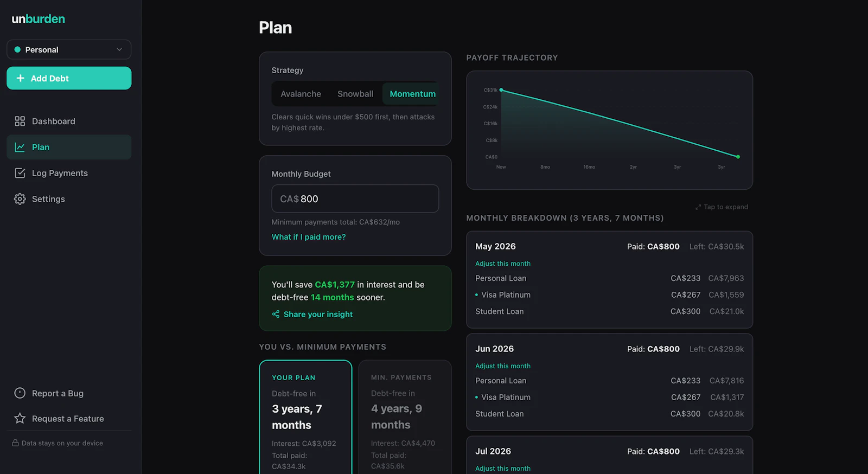Open the Dashboard page
Image resolution: width=868 pixels, height=474 pixels.
[69, 121]
